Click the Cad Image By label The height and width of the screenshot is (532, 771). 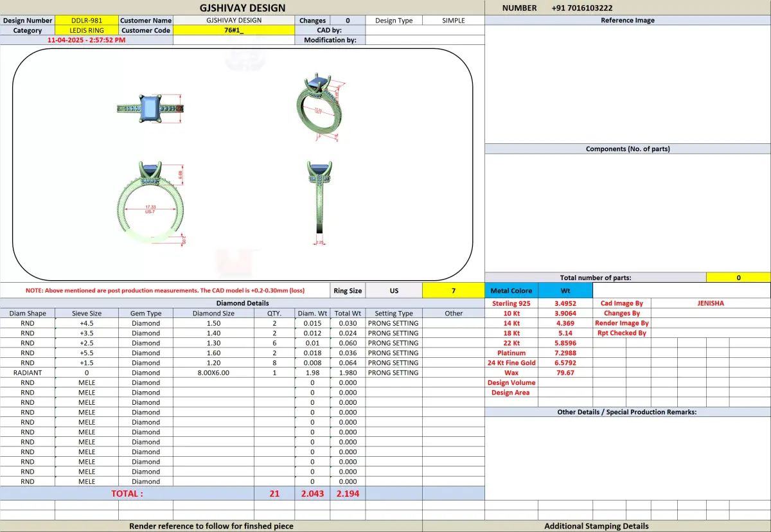(x=622, y=303)
